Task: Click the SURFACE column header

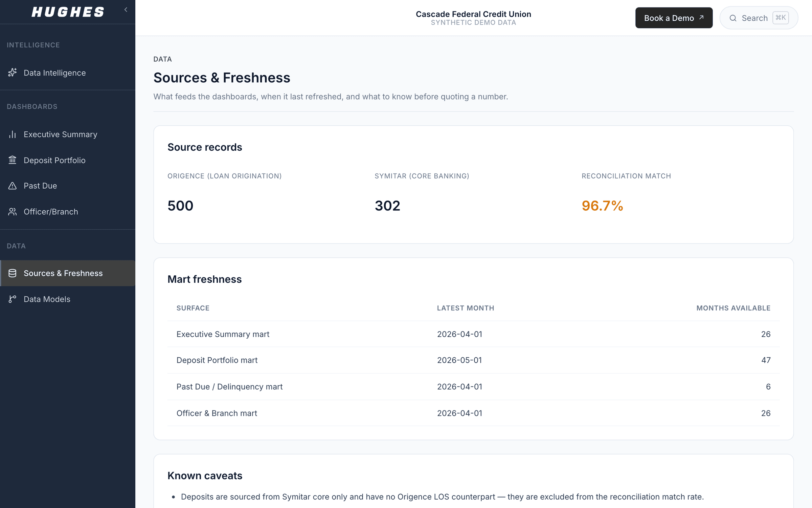Action: click(193, 308)
